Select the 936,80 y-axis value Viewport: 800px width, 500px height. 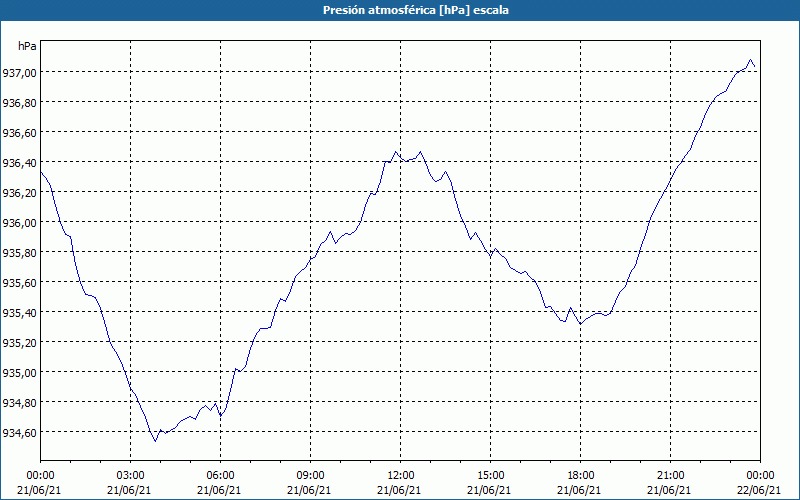point(19,103)
